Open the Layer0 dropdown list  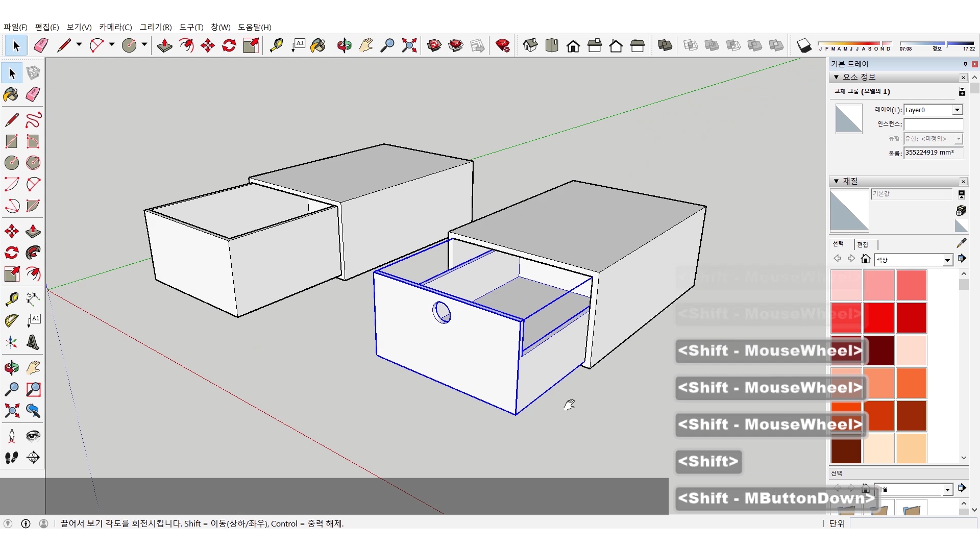point(957,110)
